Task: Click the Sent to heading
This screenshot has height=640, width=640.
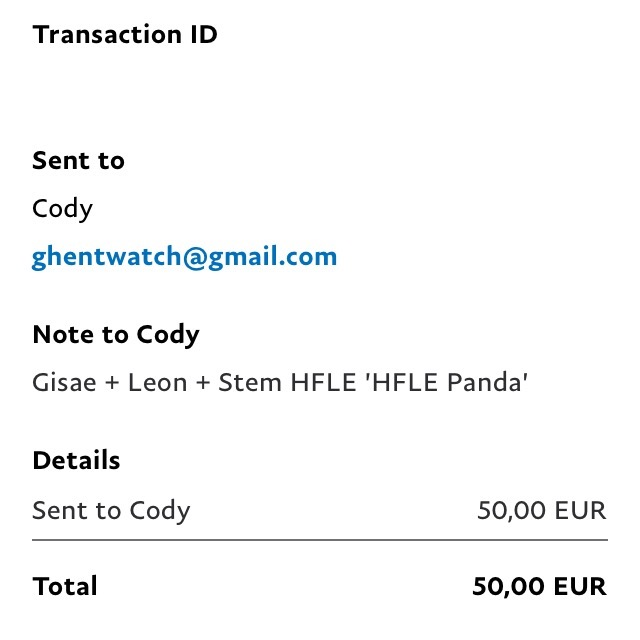Action: tap(78, 160)
